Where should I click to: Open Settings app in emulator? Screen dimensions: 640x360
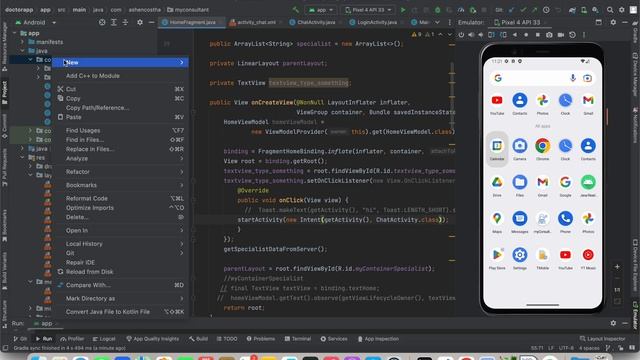[520, 258]
